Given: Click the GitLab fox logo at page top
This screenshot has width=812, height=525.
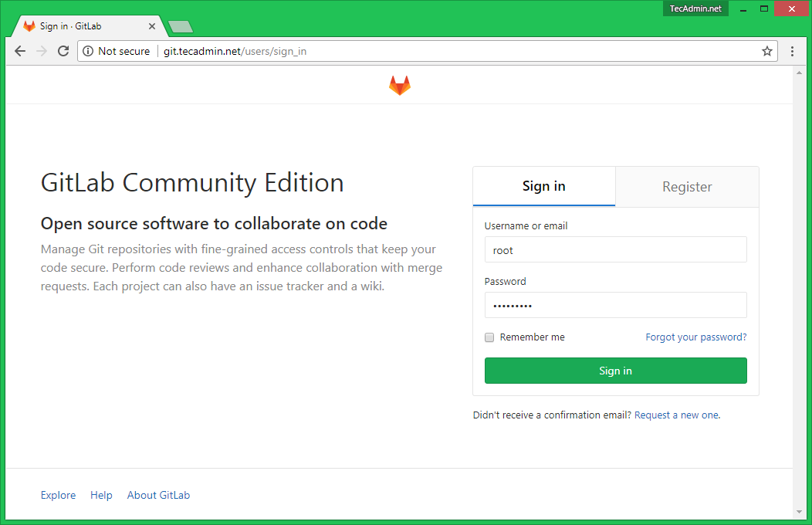Looking at the screenshot, I should (x=399, y=86).
